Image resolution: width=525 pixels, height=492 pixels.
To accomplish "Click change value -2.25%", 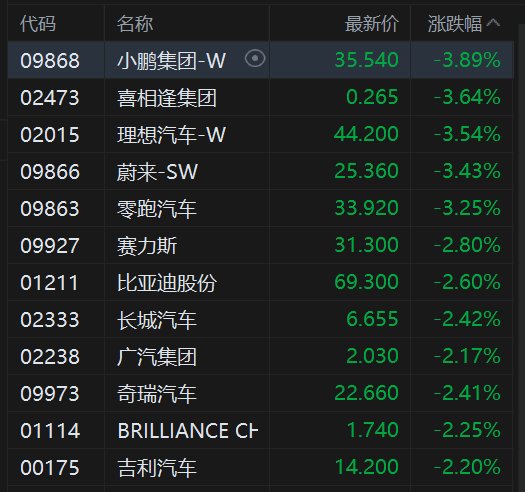I will coord(467,430).
